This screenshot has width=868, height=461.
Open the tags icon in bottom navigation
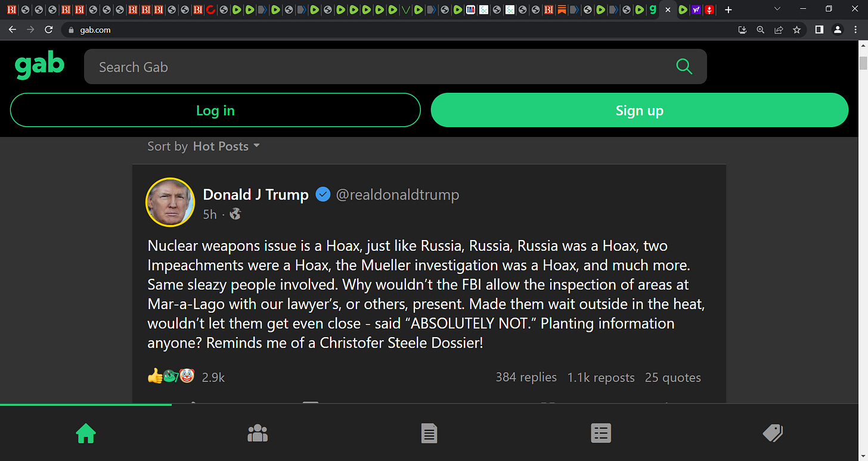coord(773,433)
